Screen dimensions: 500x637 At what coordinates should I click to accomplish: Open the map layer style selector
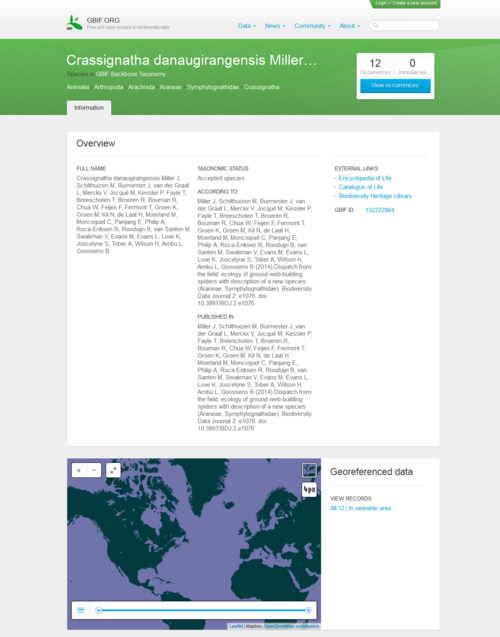coord(309,470)
